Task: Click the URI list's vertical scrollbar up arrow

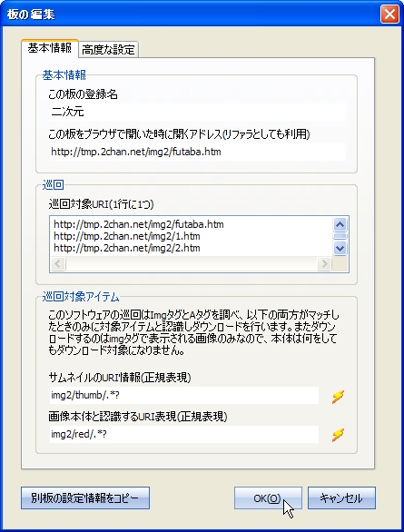Action: click(x=340, y=224)
